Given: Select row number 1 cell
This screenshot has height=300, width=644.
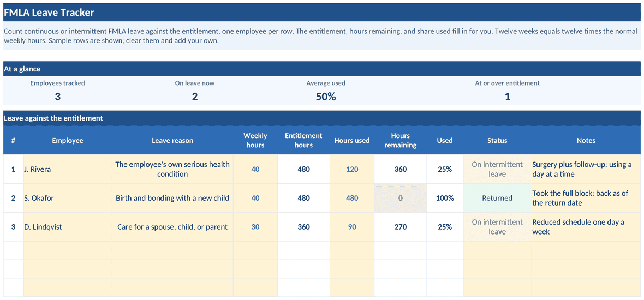Looking at the screenshot, I should tap(14, 169).
